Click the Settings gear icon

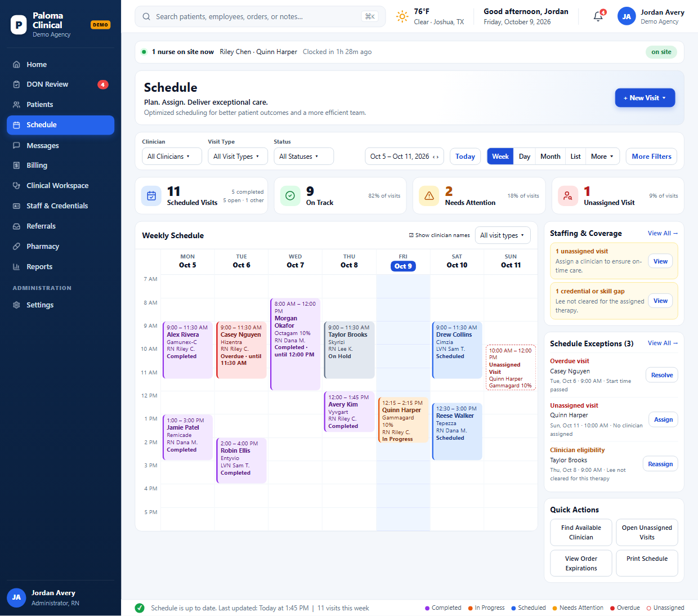[16, 305]
